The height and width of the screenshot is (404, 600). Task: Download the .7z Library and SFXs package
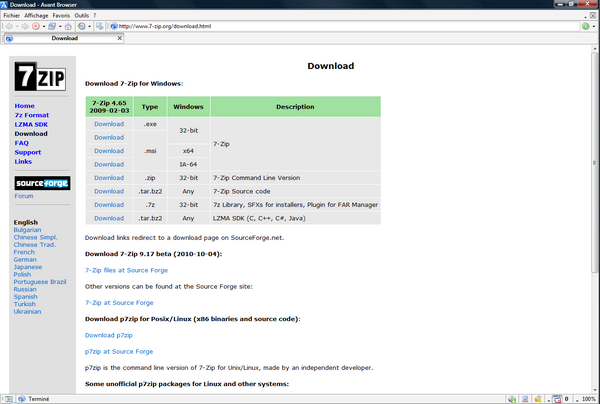[x=109, y=205]
